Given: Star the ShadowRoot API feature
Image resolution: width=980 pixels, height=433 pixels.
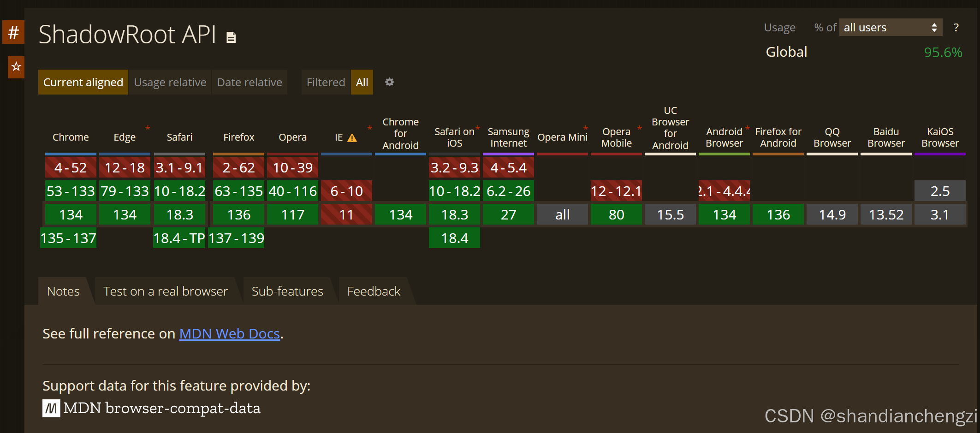Looking at the screenshot, I should pos(16,67).
